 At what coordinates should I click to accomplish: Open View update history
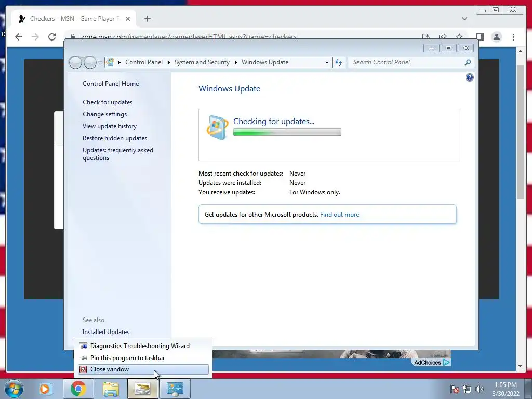pos(110,126)
